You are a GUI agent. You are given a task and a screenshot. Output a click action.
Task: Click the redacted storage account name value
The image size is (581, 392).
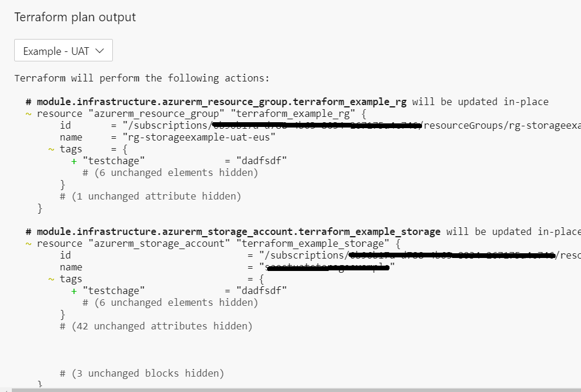click(x=327, y=267)
